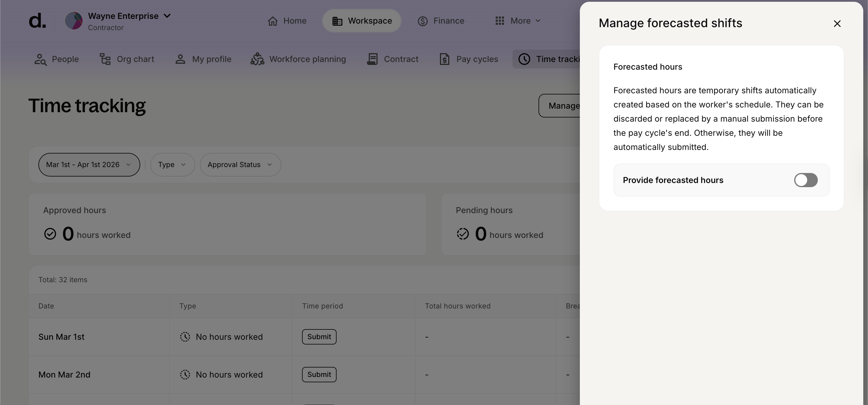This screenshot has width=868, height=405.
Task: Close the Manage forecasted shifts panel
Action: 837,24
